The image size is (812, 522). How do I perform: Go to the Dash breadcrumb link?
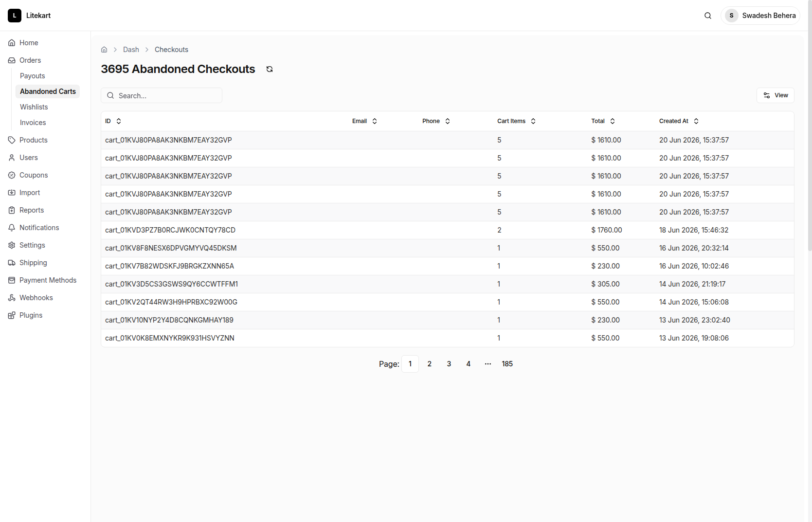(131, 50)
